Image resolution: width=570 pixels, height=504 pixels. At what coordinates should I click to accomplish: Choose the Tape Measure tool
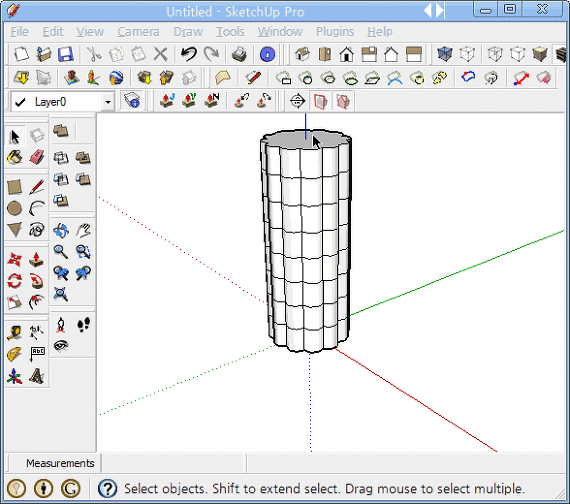(15, 333)
